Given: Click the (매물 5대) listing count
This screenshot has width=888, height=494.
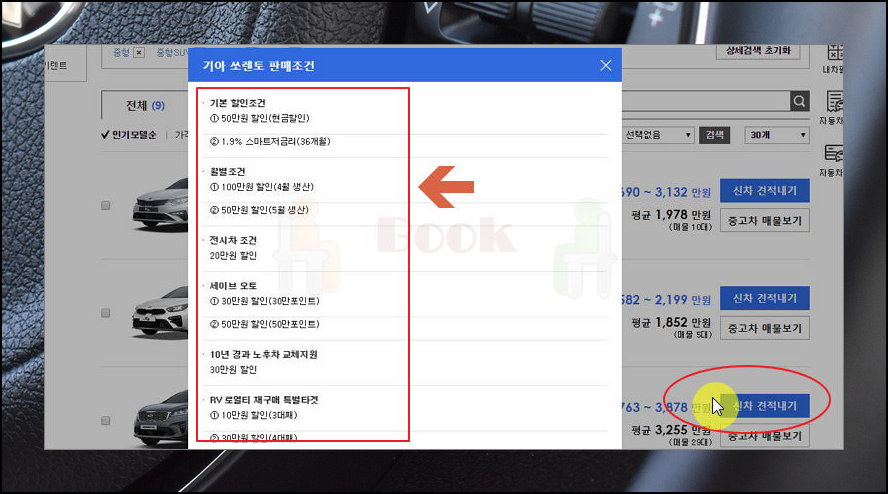Looking at the screenshot, I should click(x=692, y=334).
